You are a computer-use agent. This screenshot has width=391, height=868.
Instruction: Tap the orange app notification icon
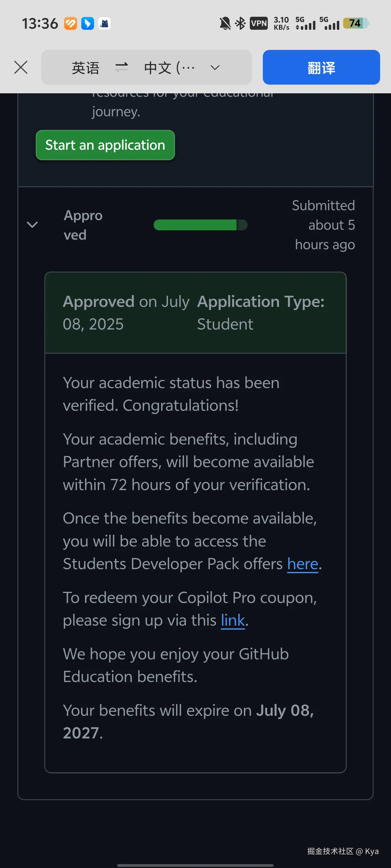click(70, 24)
